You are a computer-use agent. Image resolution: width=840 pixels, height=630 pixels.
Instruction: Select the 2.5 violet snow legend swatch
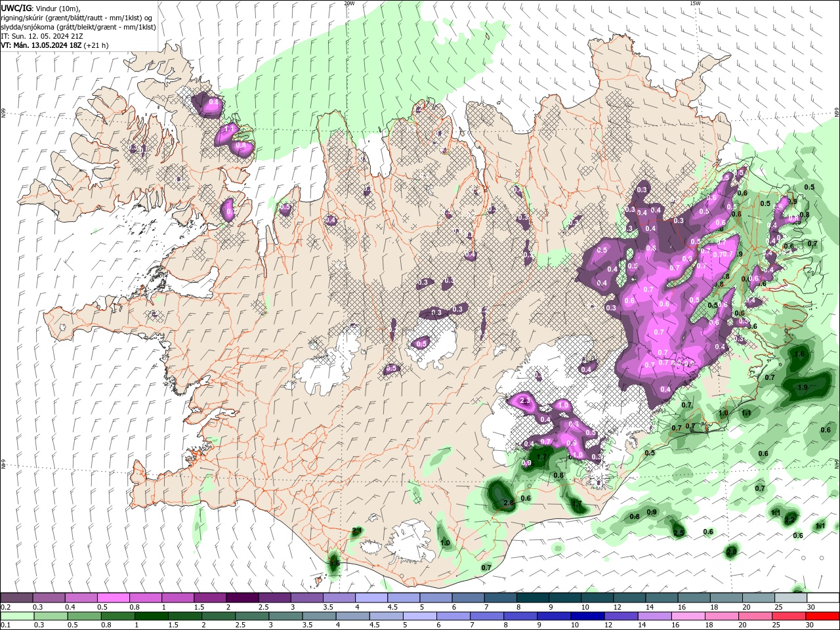[x=274, y=597]
